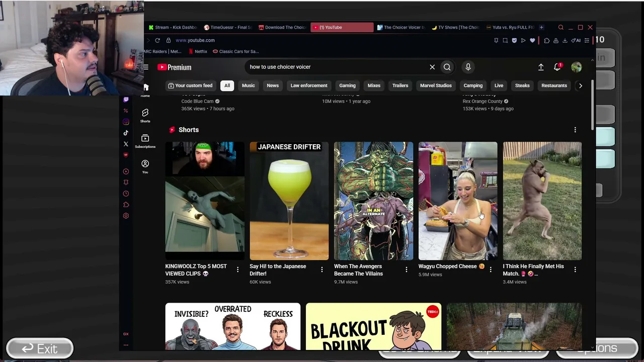Screen dimensions: 644x362
Task: Open the Blackout Drunk video thumbnail
Action: point(373,326)
